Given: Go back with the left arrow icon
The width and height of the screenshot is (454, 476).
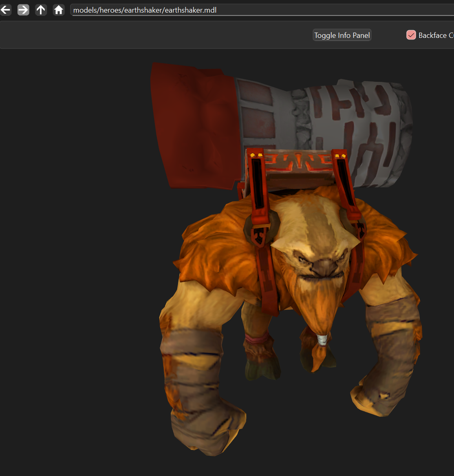Looking at the screenshot, I should point(5,10).
